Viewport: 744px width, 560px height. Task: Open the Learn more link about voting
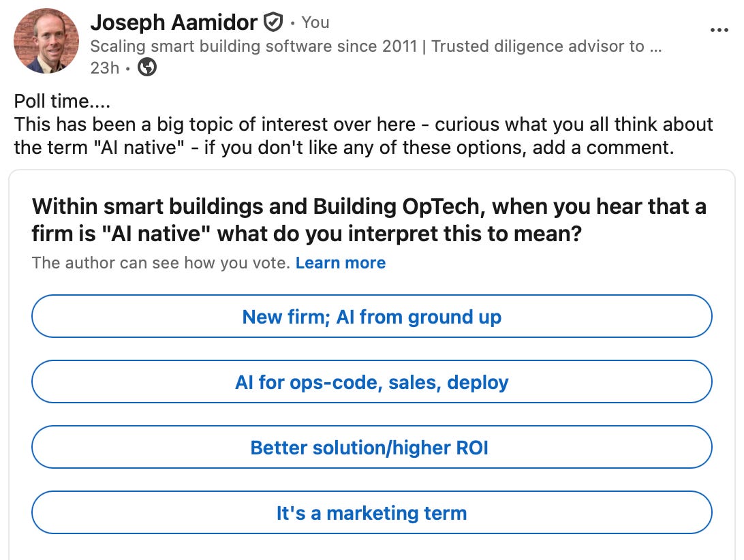[341, 263]
